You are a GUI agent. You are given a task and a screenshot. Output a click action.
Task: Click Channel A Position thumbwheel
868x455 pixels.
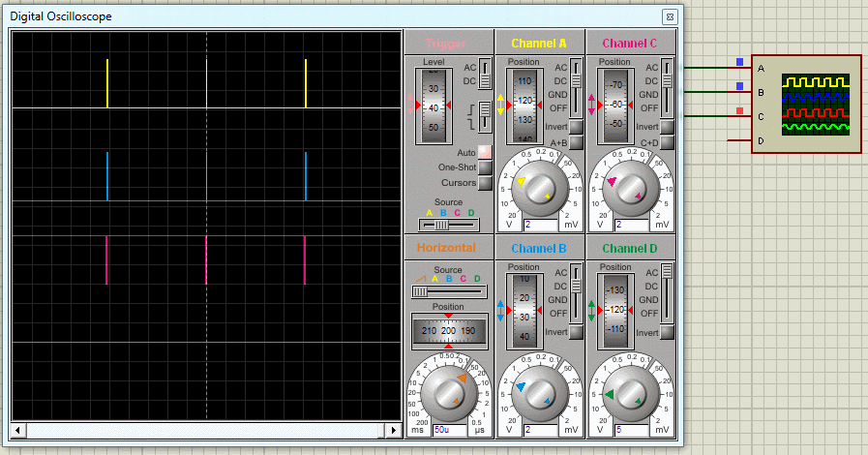524,106
